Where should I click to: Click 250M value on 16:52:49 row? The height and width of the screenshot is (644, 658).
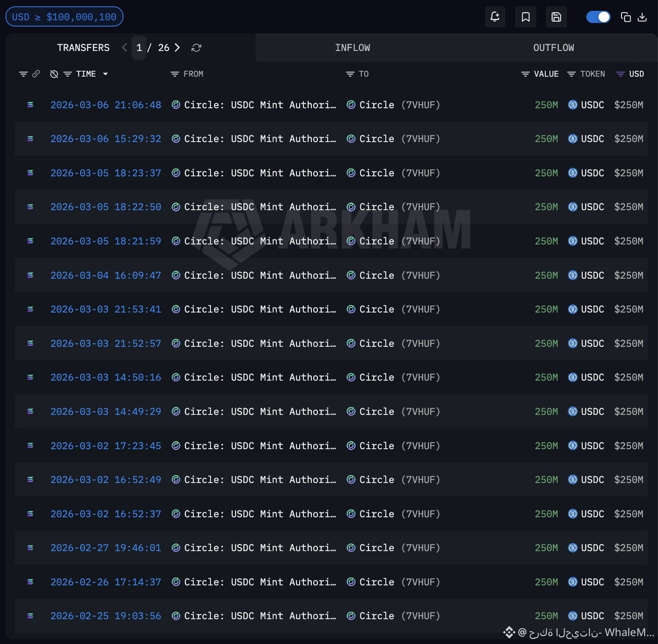pyautogui.click(x=546, y=479)
